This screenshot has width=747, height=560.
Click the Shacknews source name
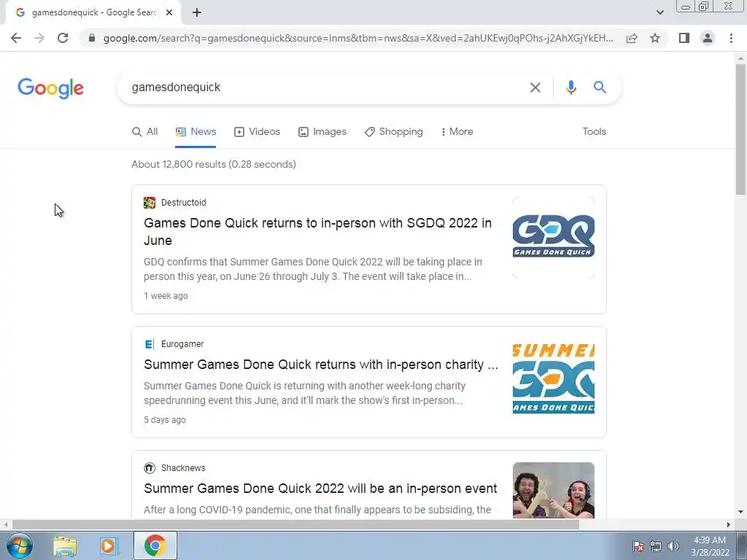pyautogui.click(x=183, y=467)
